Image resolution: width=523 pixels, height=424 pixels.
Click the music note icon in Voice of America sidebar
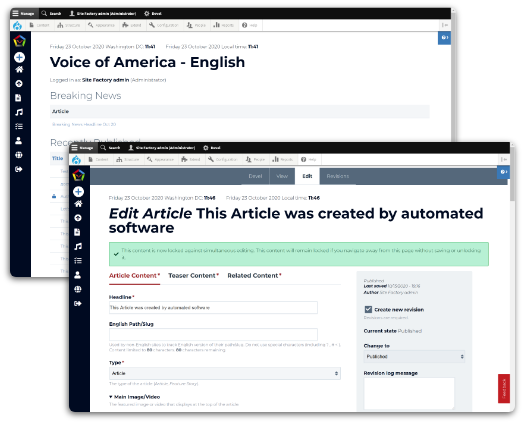pos(19,112)
